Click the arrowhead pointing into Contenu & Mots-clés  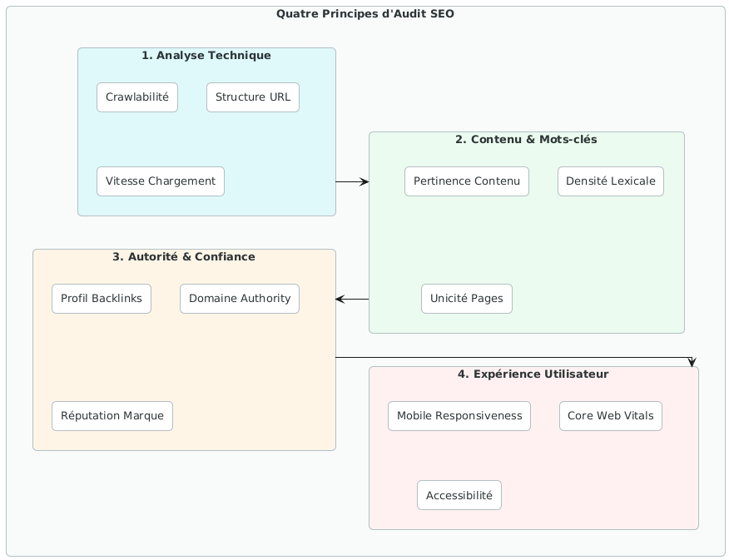tap(364, 181)
